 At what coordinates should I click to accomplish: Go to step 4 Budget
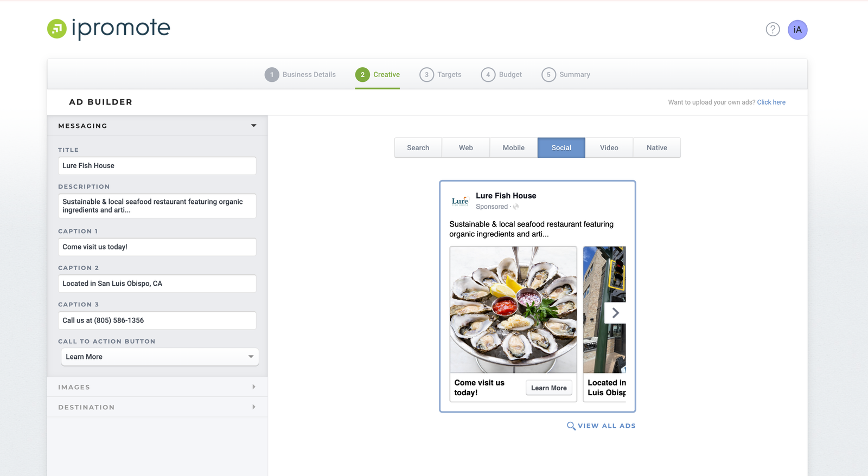[501, 75]
